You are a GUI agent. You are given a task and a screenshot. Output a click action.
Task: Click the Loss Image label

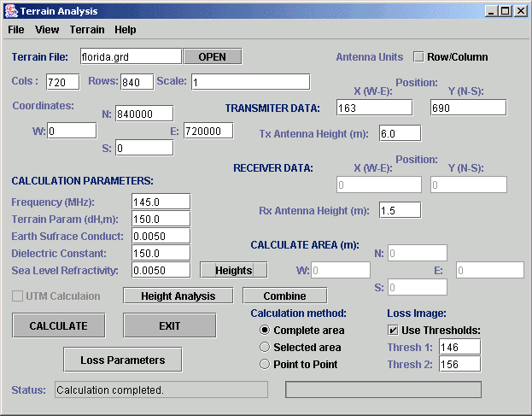pyautogui.click(x=417, y=313)
